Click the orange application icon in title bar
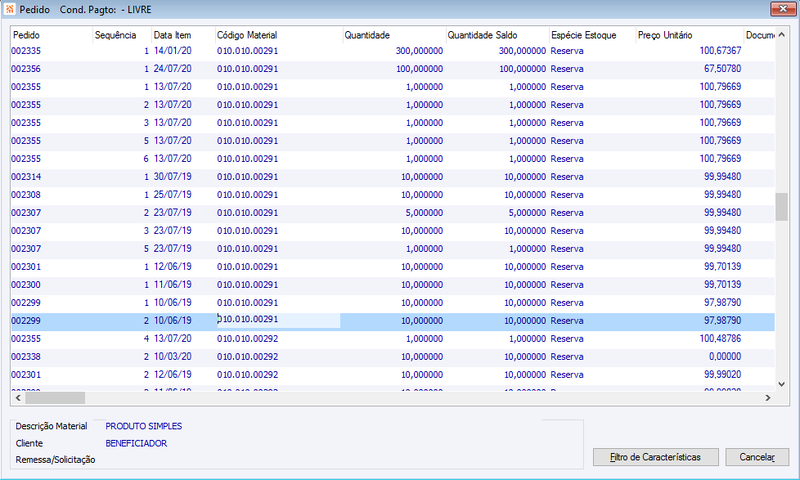This screenshot has width=800, height=480. coord(10,9)
